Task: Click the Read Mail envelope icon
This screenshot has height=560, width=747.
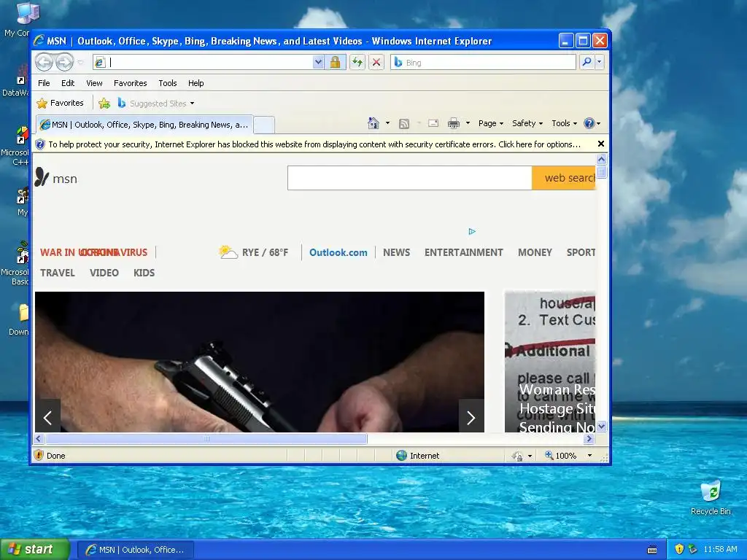Action: pyautogui.click(x=433, y=123)
